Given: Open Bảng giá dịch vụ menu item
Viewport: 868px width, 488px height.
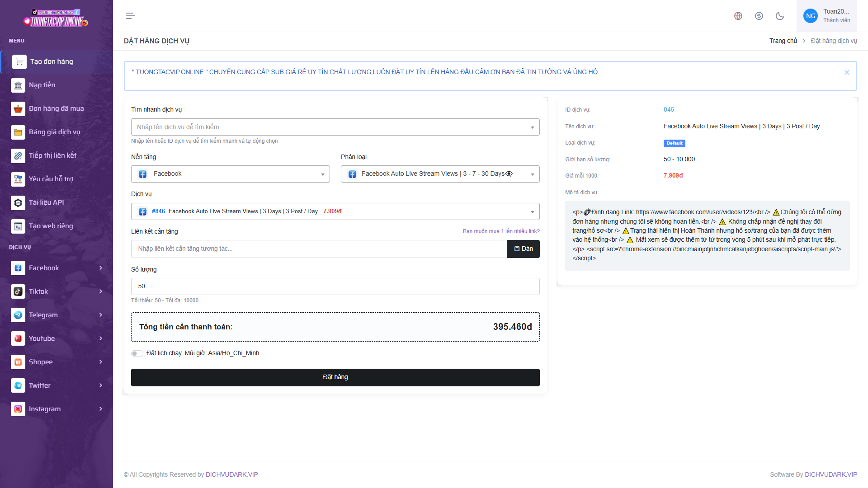Looking at the screenshot, I should click(57, 132).
